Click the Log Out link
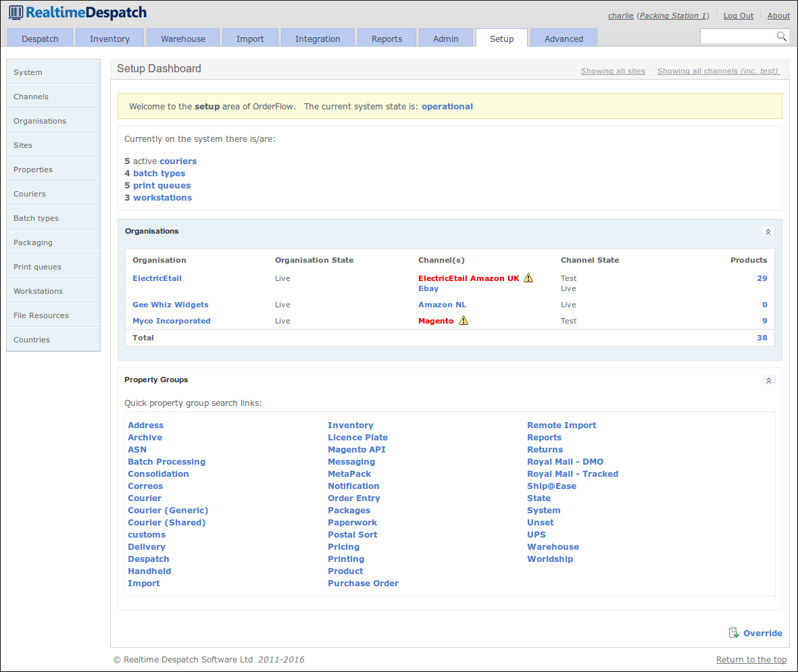Image resolution: width=798 pixels, height=672 pixels. pos(739,16)
